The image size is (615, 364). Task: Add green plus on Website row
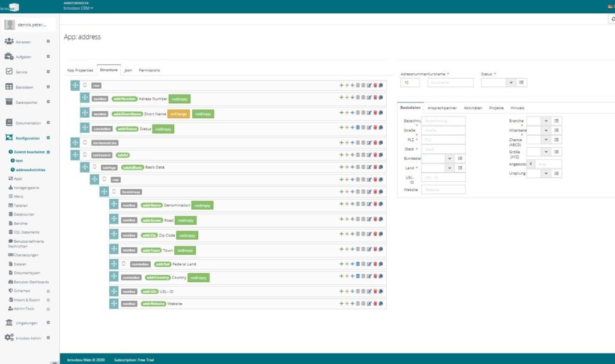(341, 303)
